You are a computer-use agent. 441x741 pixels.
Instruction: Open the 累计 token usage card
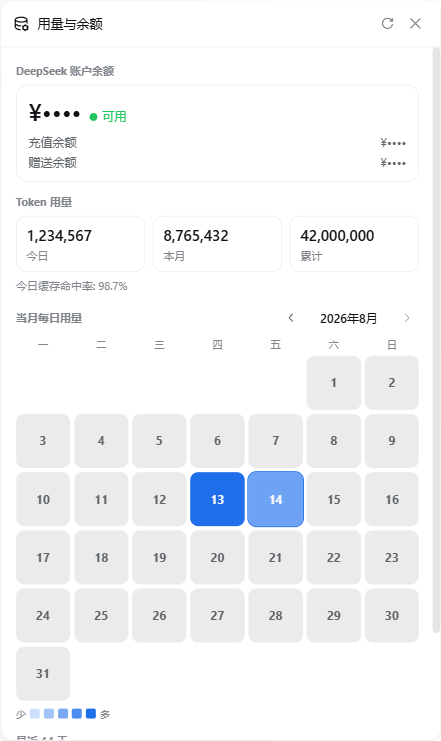tap(354, 244)
